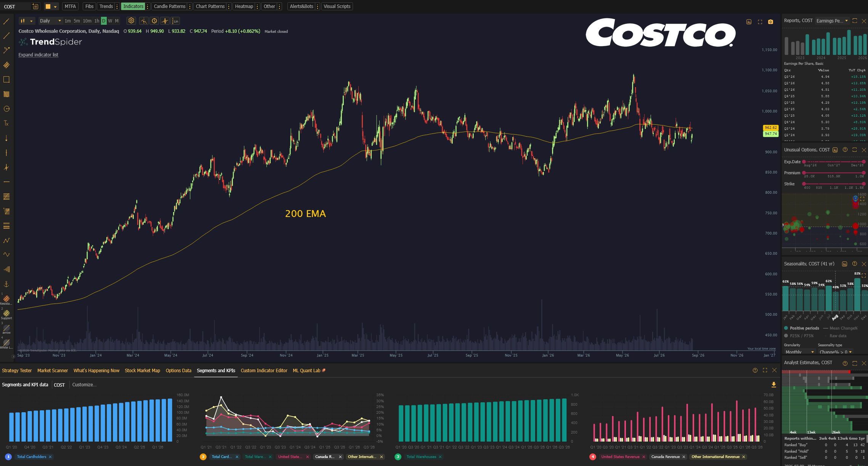Switch chart timeframe to 1h

97,21
